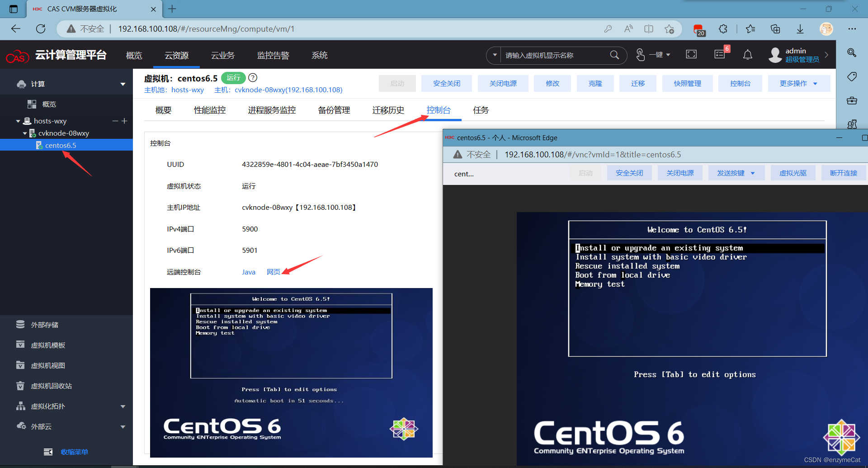Open the Java remote console link

249,272
